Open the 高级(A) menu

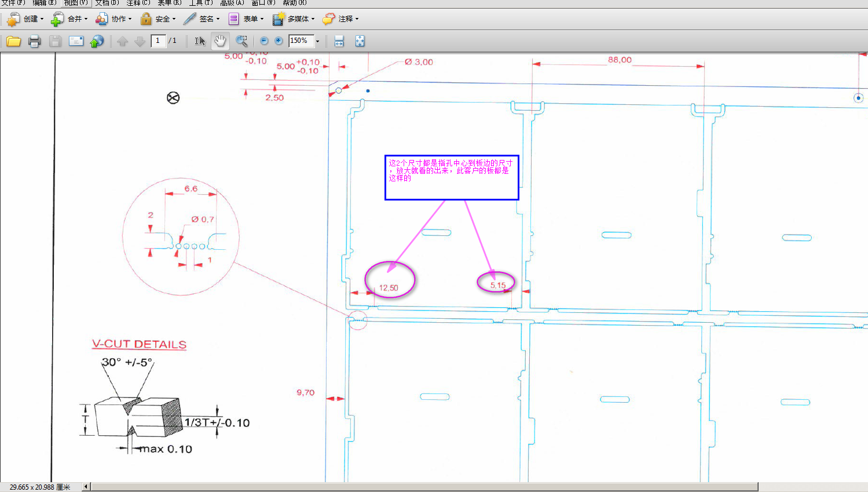232,3
